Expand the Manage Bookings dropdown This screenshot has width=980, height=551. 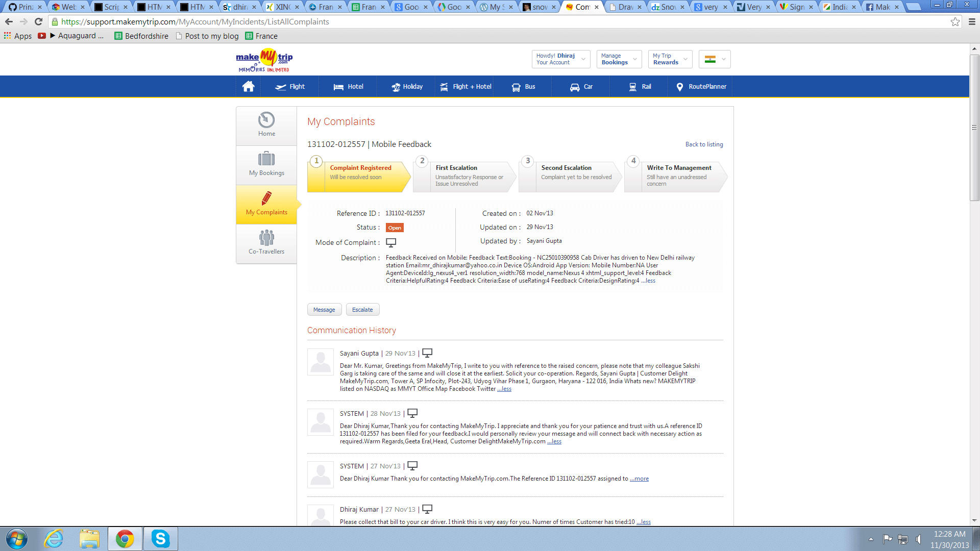tap(619, 59)
